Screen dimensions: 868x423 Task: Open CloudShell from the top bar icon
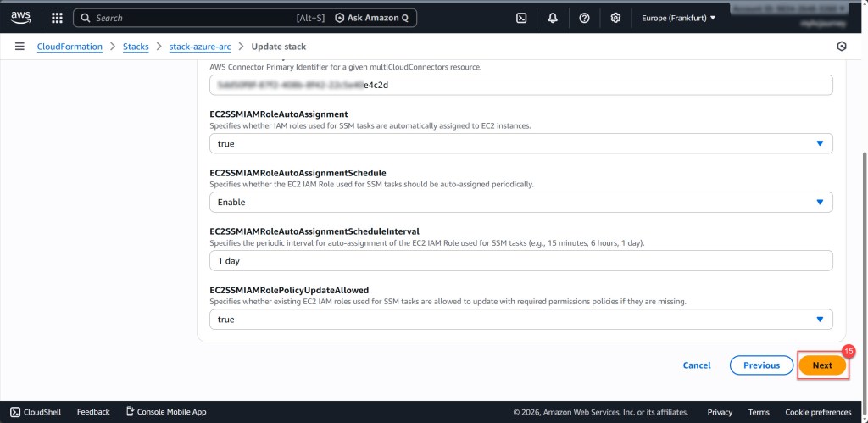coord(521,18)
